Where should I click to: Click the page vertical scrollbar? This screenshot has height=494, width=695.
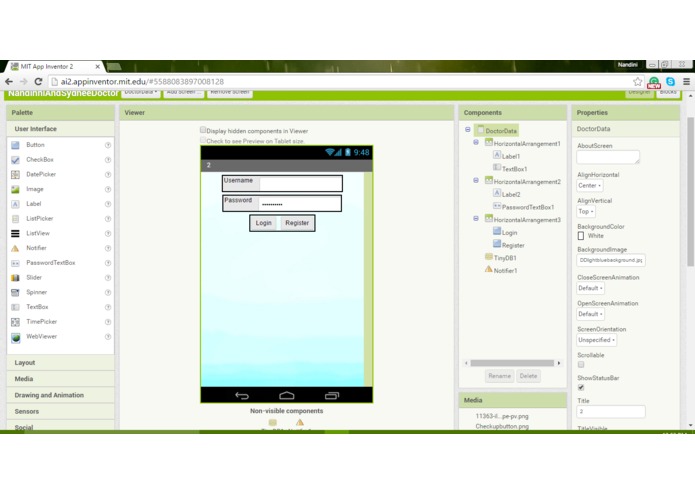690,192
